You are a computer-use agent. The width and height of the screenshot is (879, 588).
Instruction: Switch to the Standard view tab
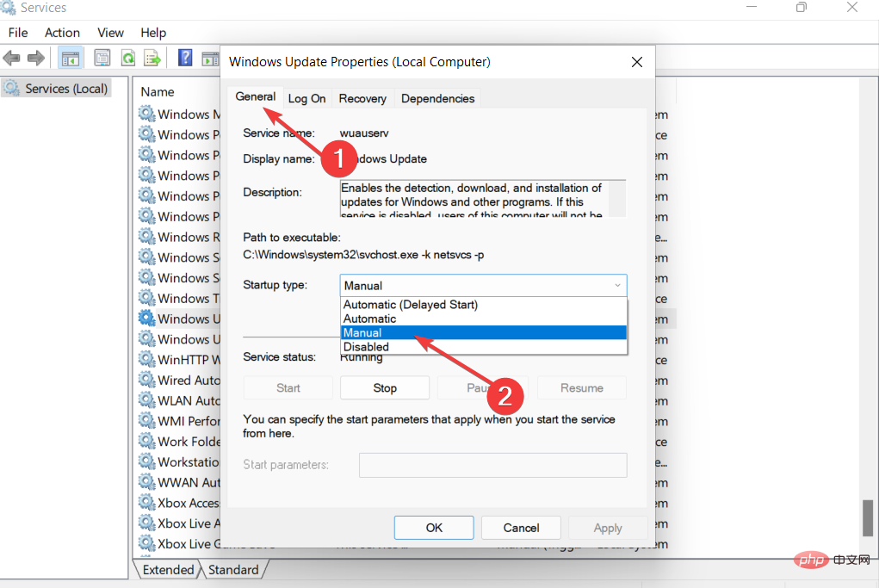point(233,570)
